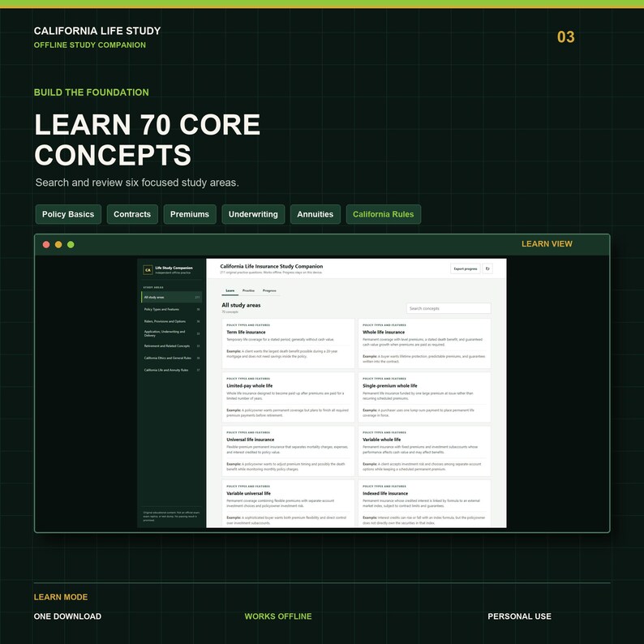Open Retirement and Related Concepts area
This screenshot has height=644, width=644.
171,346
